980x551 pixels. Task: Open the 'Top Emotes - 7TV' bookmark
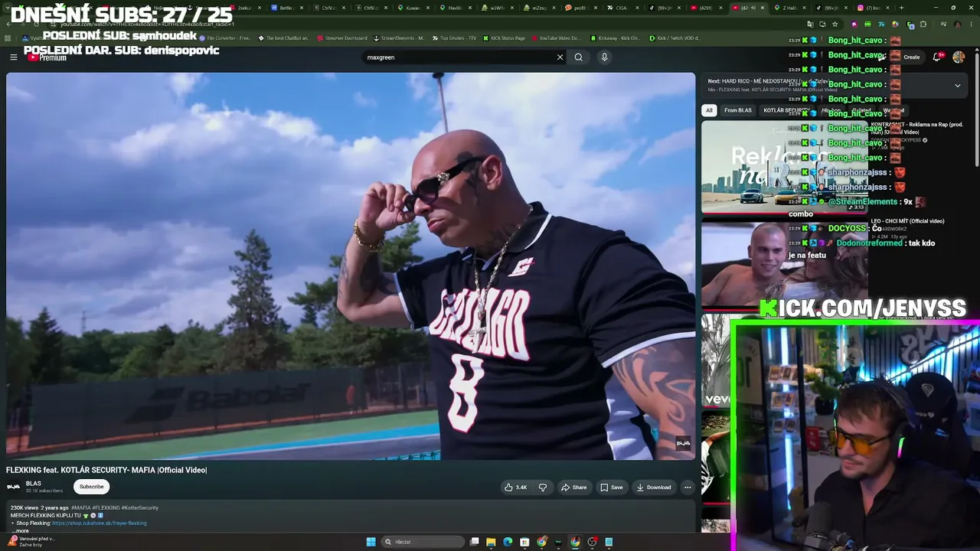coord(454,37)
